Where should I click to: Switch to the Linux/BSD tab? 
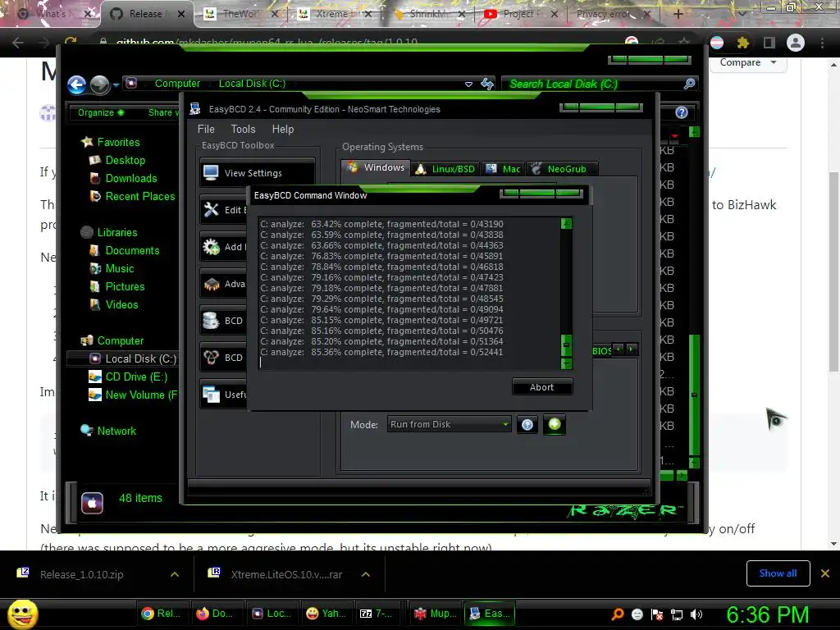[x=445, y=169]
